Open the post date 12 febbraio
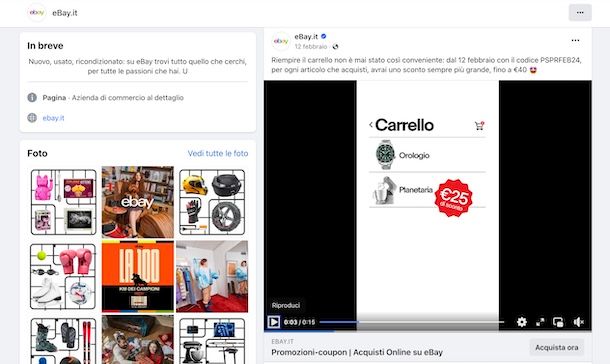Viewport: 610px width, 364px height. (x=310, y=47)
